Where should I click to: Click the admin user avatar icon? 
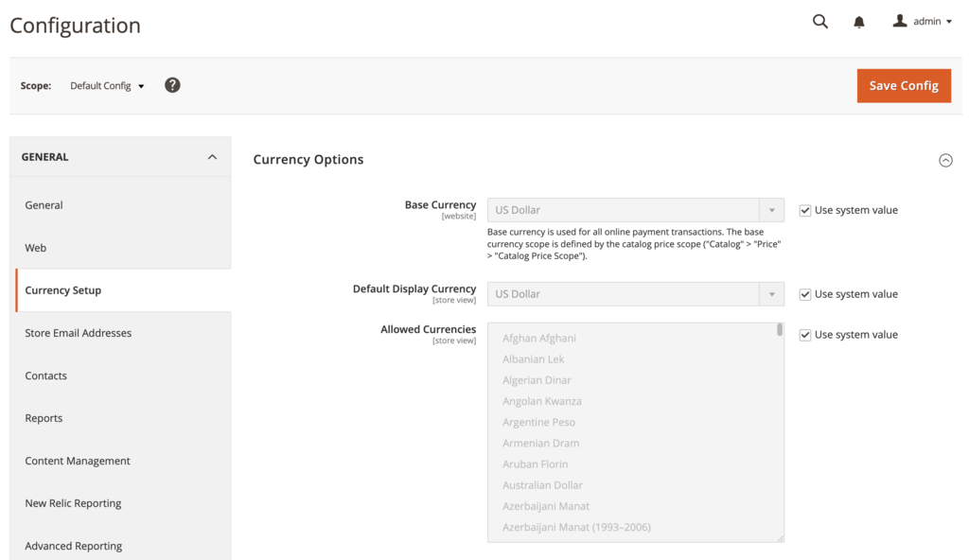pyautogui.click(x=900, y=21)
